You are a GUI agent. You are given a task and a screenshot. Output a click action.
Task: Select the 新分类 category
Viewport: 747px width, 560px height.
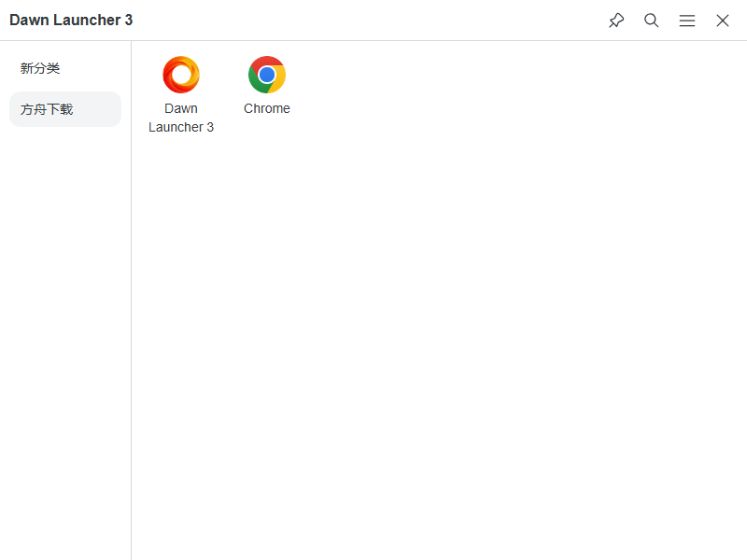[x=65, y=68]
